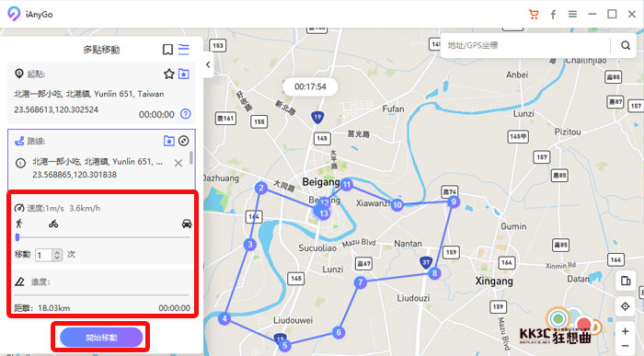Increase the 移動 repeat count stepper
This screenshot has width=644, height=356.
pos(57,252)
